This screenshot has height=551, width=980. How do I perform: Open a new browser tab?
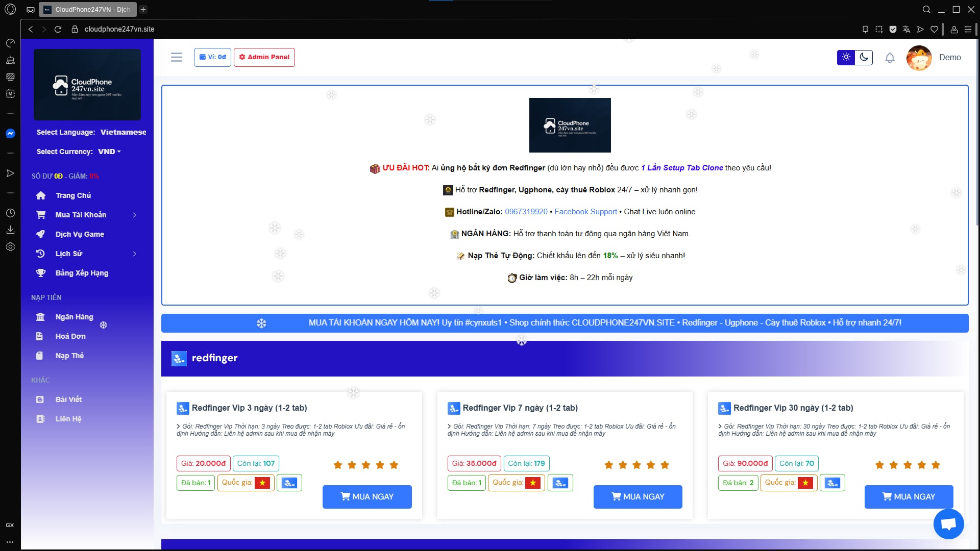pos(143,9)
